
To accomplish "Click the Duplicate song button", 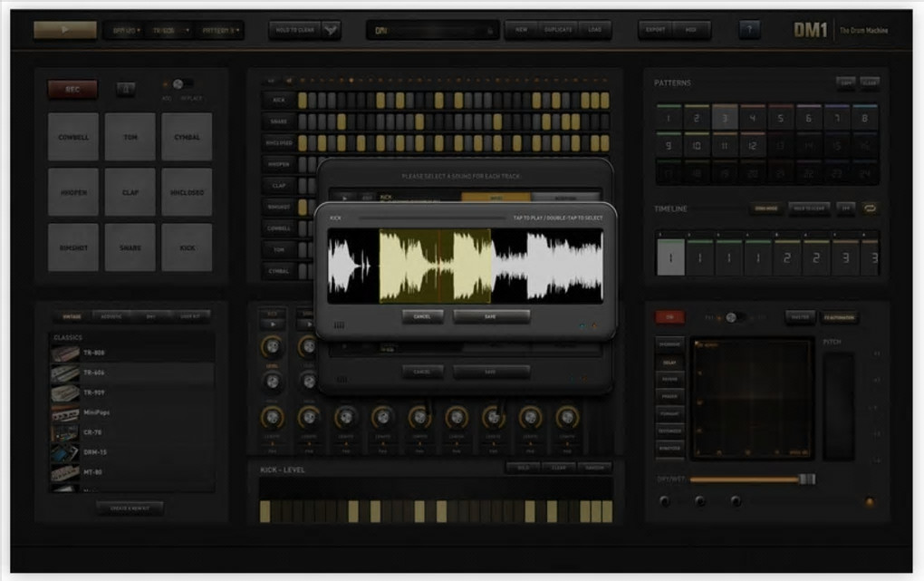I will pyautogui.click(x=558, y=30).
